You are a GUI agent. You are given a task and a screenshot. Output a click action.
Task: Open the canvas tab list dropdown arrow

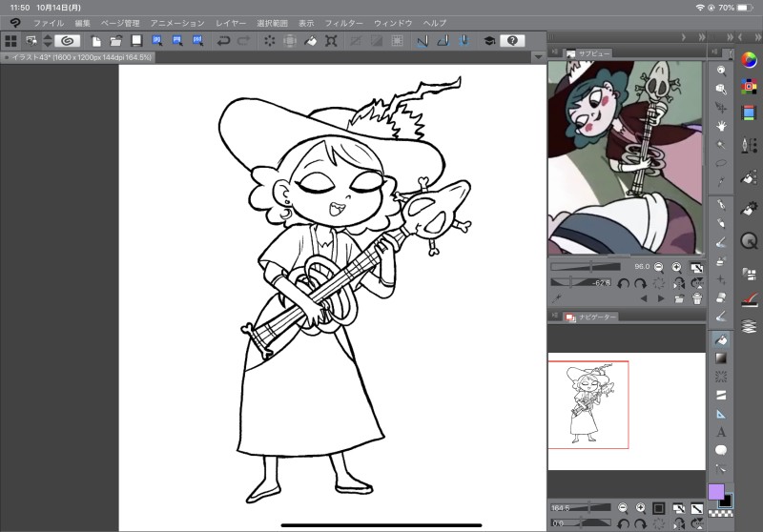point(539,58)
